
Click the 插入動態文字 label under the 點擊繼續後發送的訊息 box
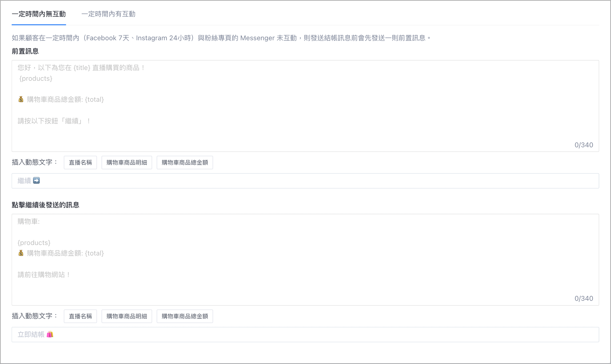pos(35,316)
